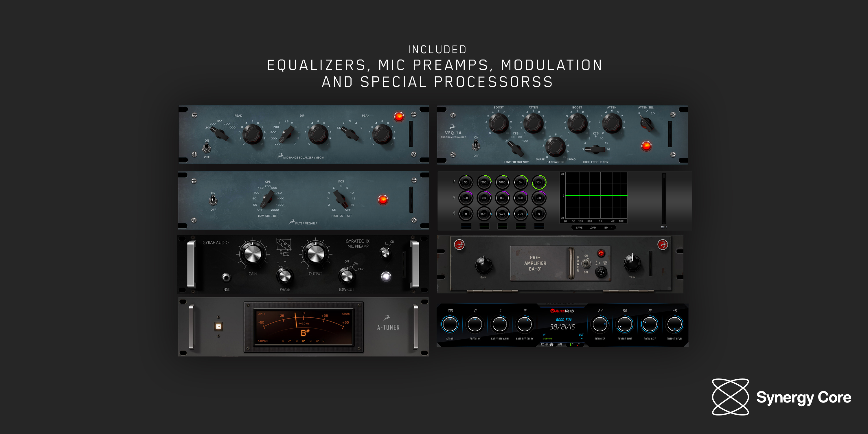
Task: Open the OUT dropdown on AuraVerb
Action: tap(582, 339)
